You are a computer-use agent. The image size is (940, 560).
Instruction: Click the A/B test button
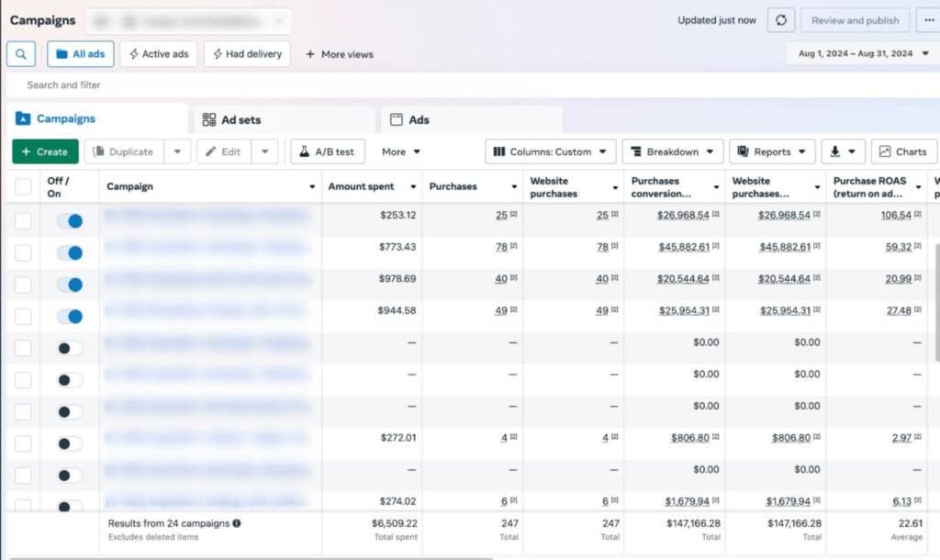tap(328, 151)
